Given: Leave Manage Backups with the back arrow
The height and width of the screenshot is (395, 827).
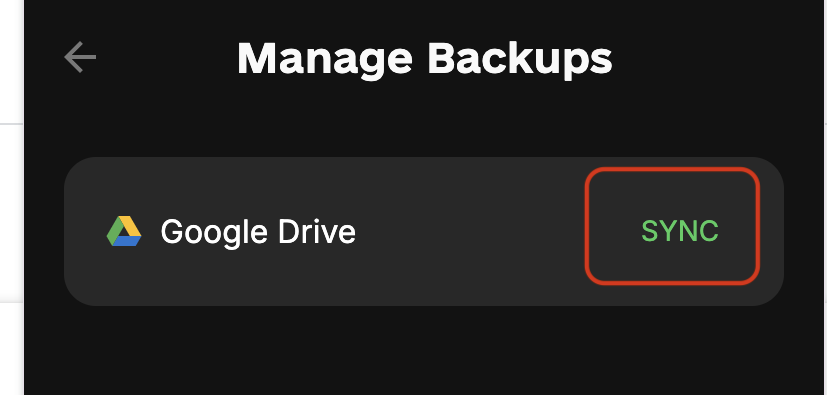Looking at the screenshot, I should pos(80,57).
